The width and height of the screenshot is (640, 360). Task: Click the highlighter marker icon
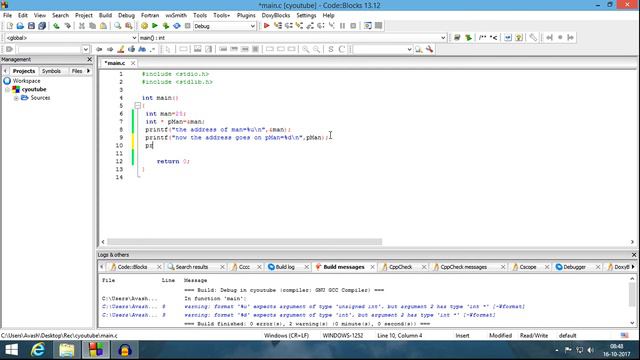point(120,49)
